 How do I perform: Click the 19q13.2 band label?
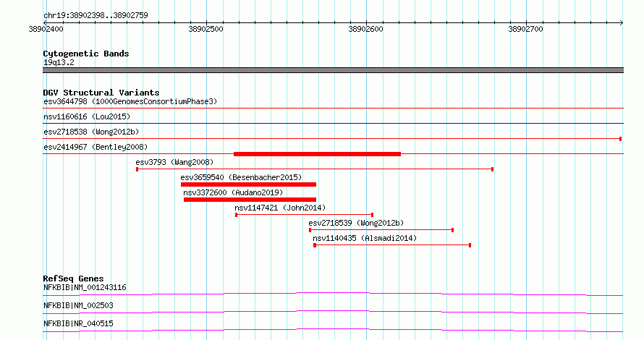pos(59,62)
